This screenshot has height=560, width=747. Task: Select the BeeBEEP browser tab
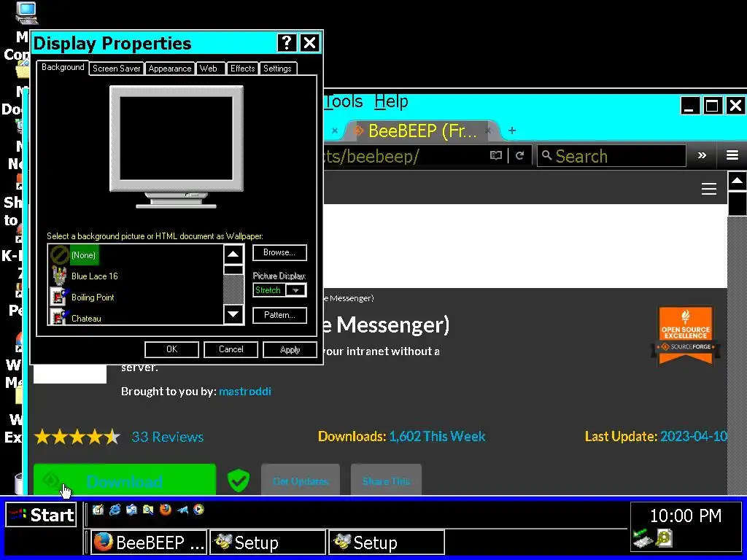[422, 131]
